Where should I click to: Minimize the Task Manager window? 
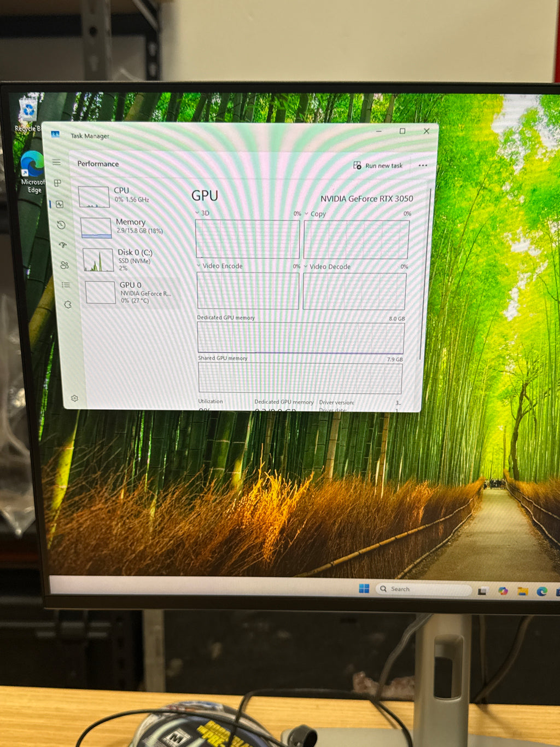click(378, 131)
